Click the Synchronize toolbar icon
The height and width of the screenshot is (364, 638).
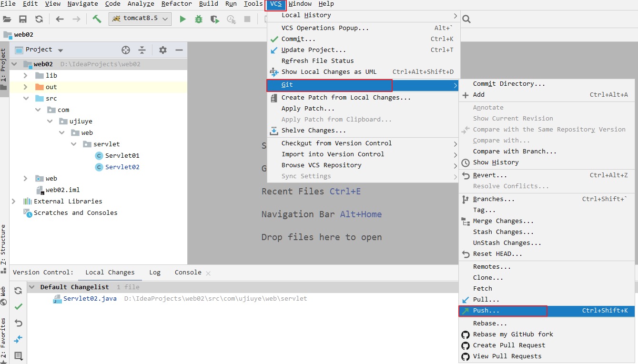tap(39, 19)
